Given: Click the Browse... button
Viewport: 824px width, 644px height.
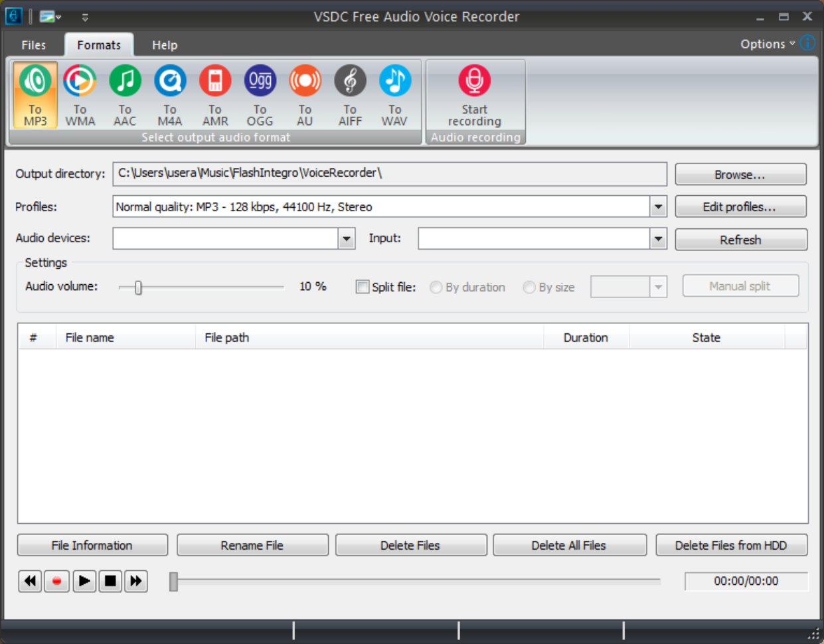Looking at the screenshot, I should click(740, 175).
